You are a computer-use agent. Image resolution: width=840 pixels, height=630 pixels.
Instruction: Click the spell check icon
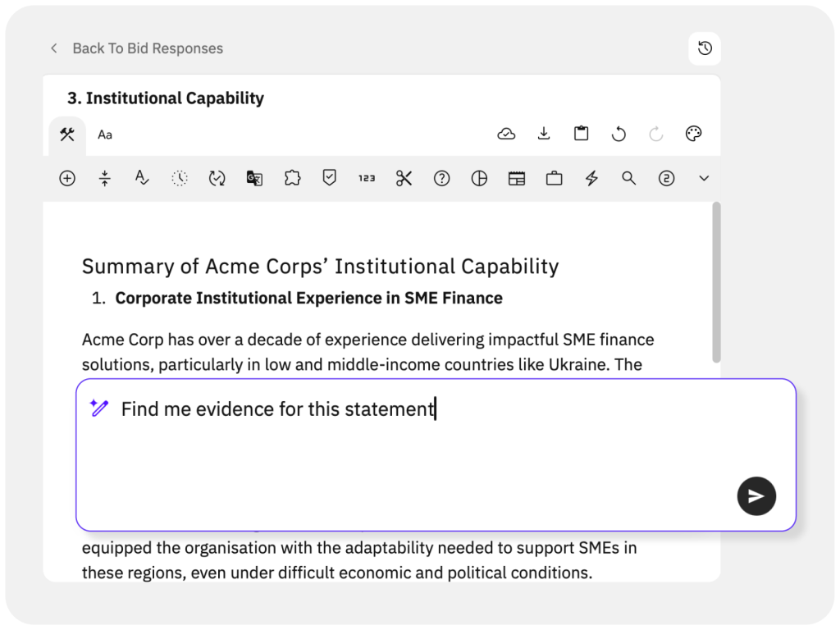[142, 178]
